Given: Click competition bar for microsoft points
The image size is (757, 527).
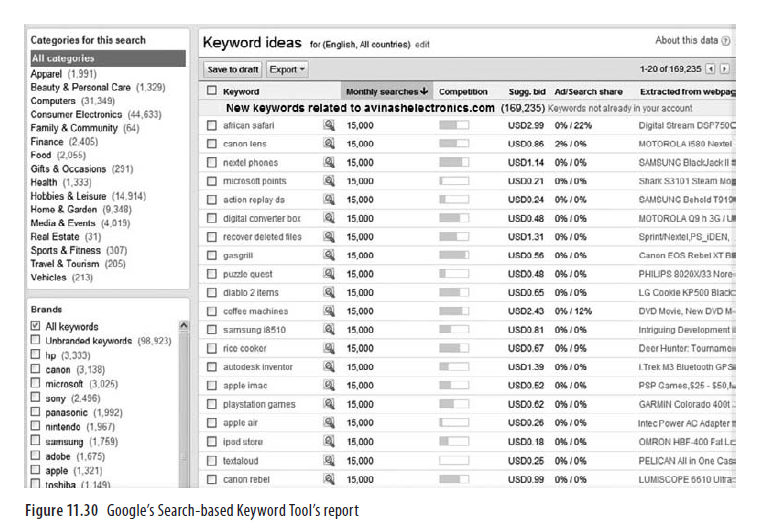Looking at the screenshot, I should [x=454, y=180].
